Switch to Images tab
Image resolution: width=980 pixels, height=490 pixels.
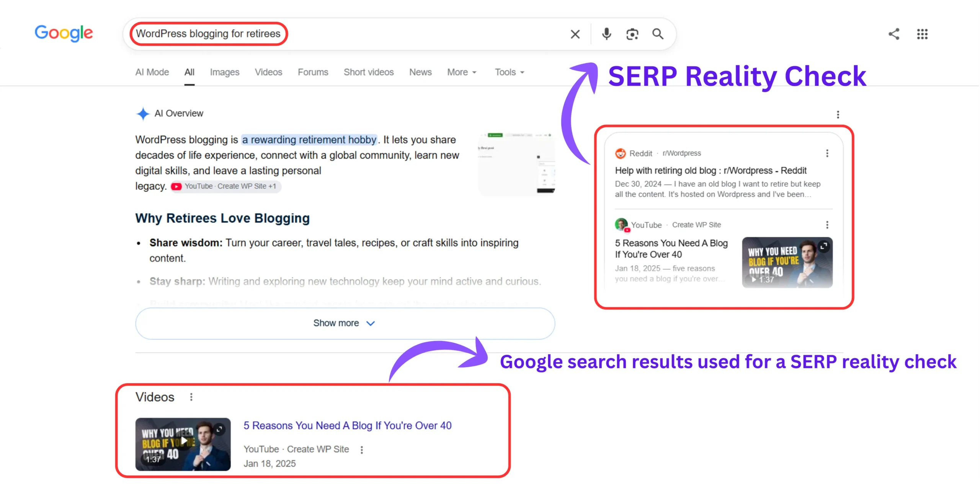[224, 72]
